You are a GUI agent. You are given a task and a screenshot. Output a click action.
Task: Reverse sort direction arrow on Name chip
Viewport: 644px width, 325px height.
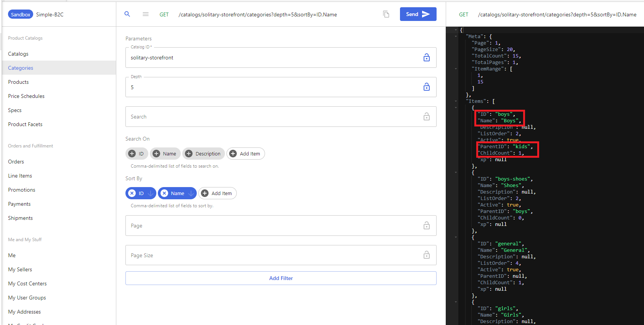pyautogui.click(x=191, y=193)
